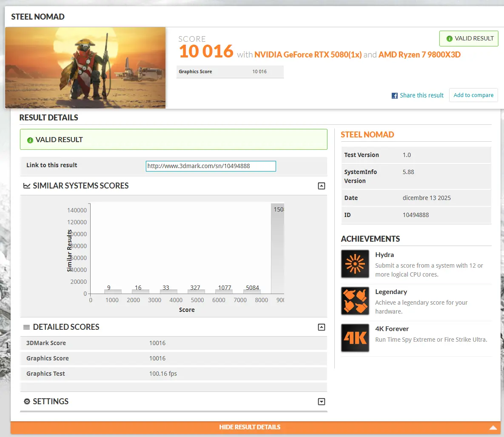Click the Steel Nomad benchmark thumbnail
504x437 pixels.
point(85,68)
